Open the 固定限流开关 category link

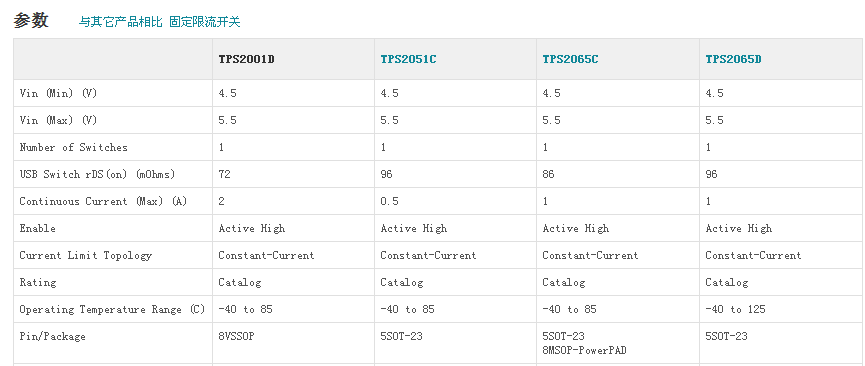coord(205,22)
